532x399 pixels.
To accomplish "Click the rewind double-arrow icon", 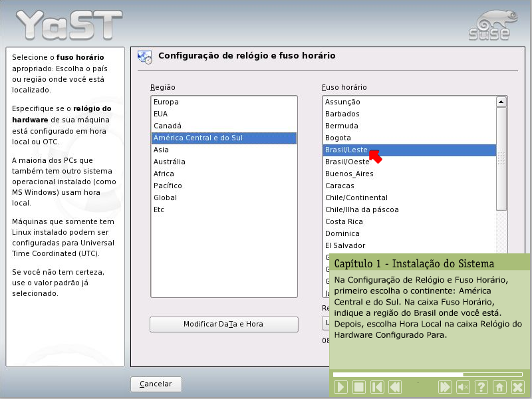I will tap(395, 387).
